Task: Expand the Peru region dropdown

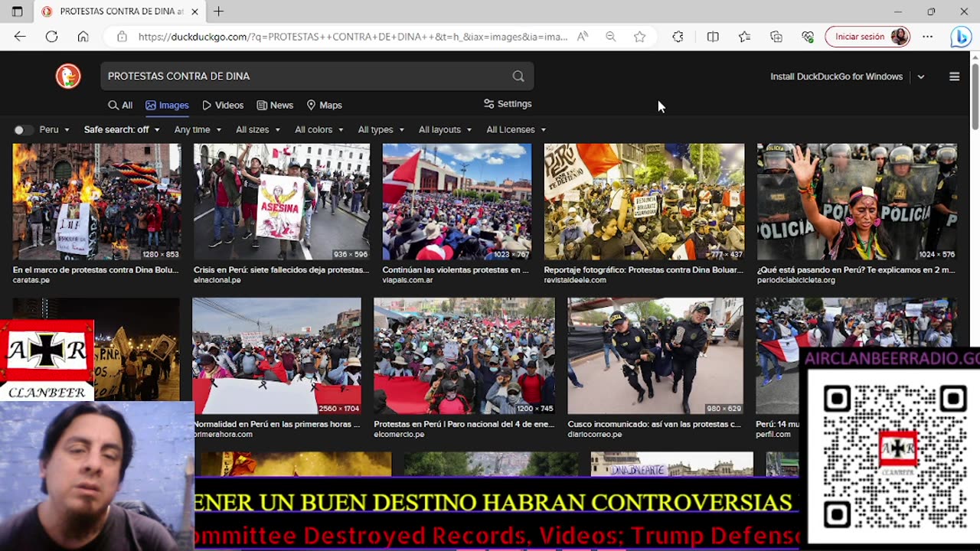Action: tap(54, 130)
